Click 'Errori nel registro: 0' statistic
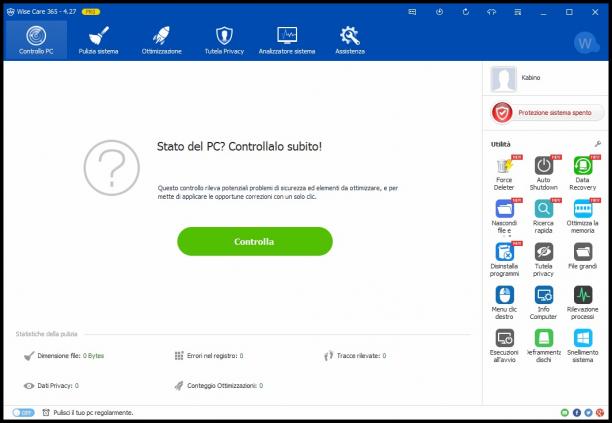 pyautogui.click(x=208, y=355)
